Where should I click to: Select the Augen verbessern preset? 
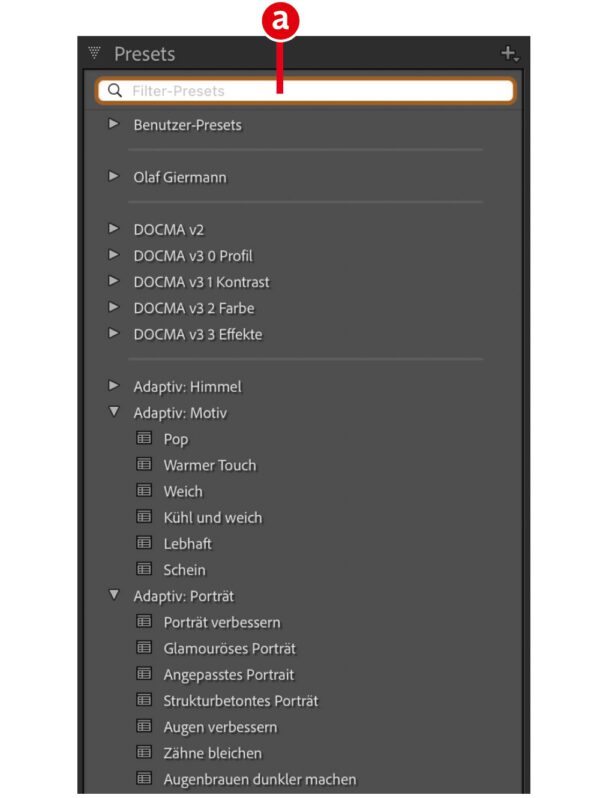click(220, 726)
